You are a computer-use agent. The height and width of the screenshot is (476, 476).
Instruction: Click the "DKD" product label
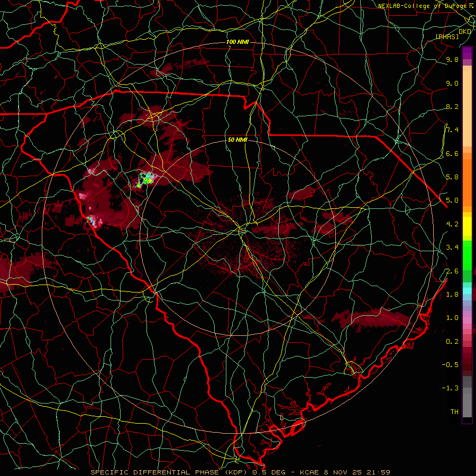pyautogui.click(x=465, y=31)
